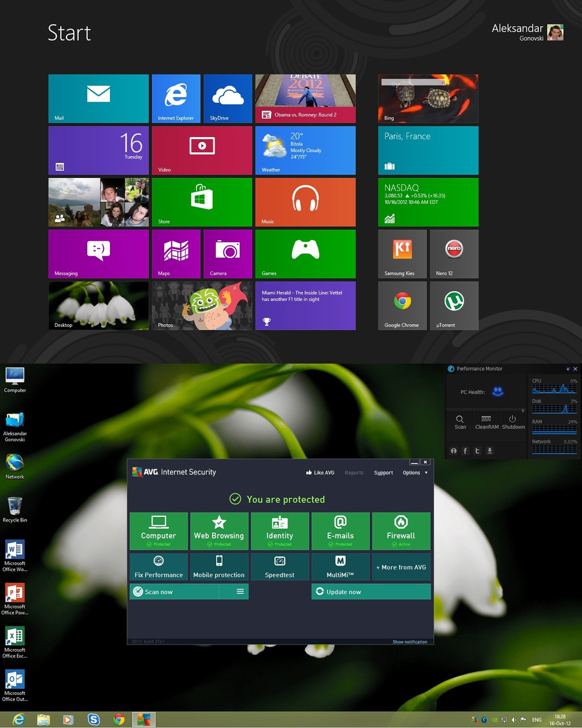
Task: Launch Internet Explorer tile on Start
Action: click(176, 98)
